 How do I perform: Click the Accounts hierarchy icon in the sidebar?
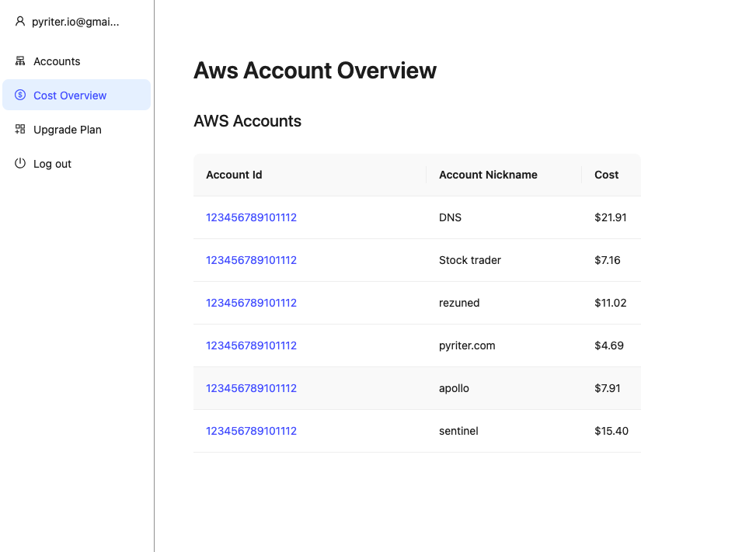tap(20, 61)
